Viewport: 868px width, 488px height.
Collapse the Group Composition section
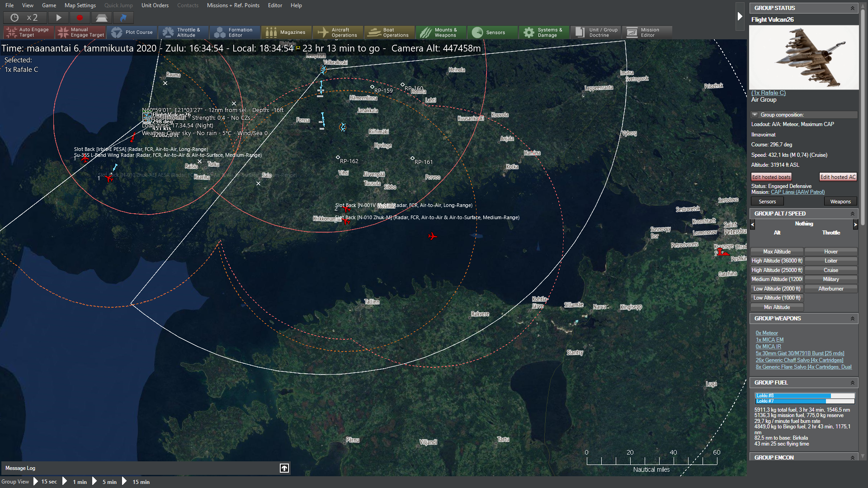(755, 115)
